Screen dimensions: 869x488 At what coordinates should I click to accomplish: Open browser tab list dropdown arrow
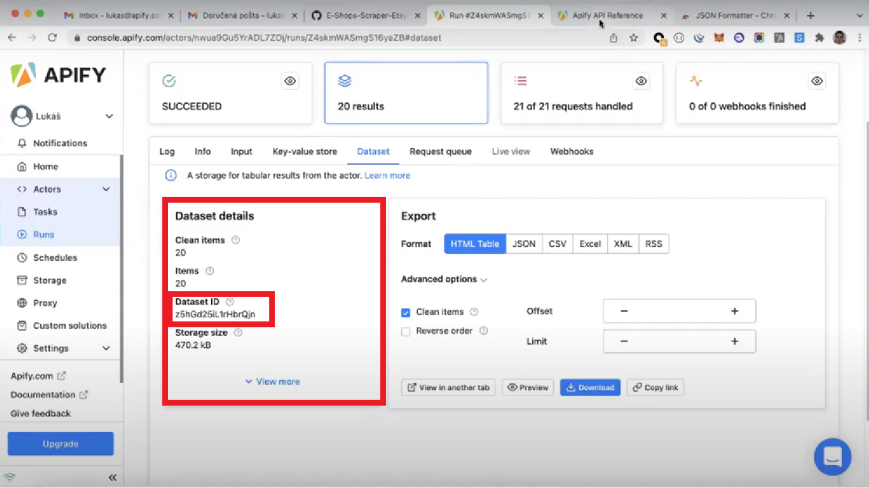click(859, 16)
